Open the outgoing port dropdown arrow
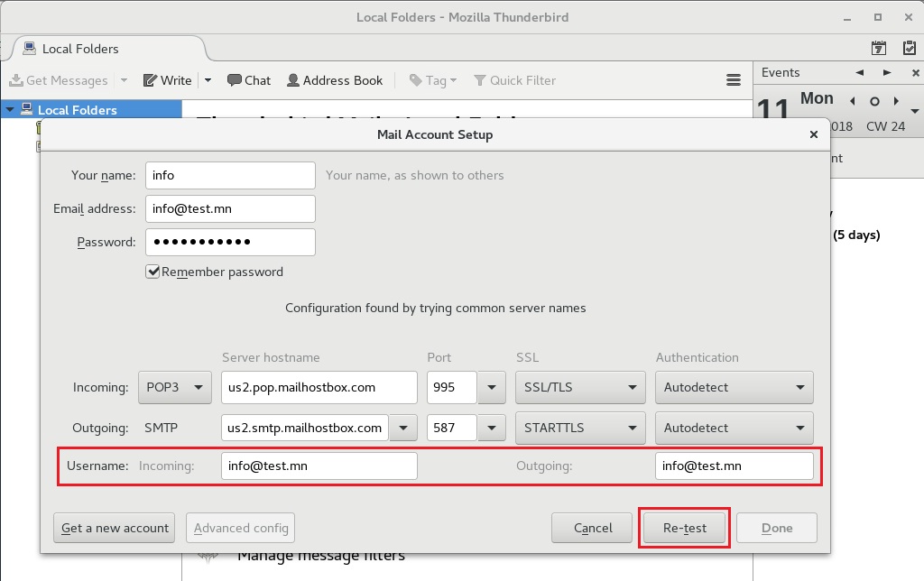 point(492,428)
